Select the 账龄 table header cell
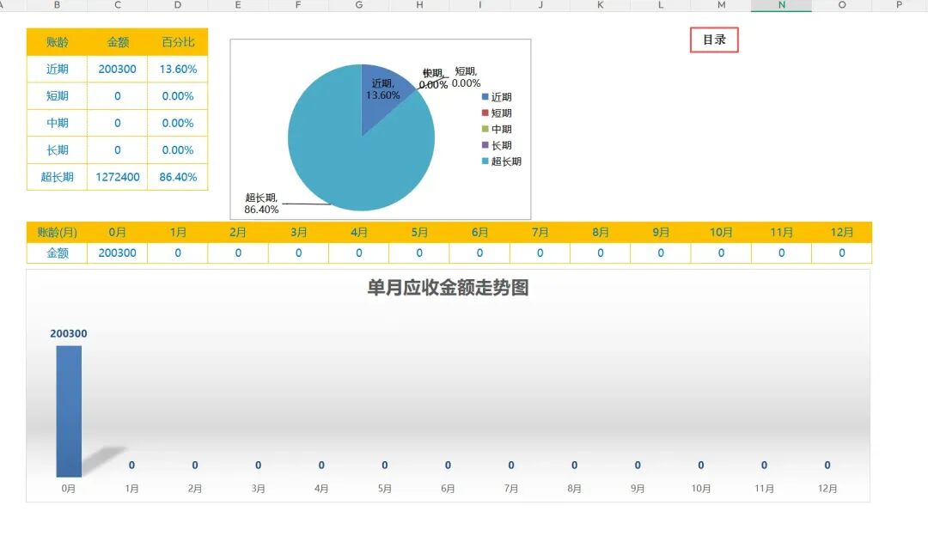Image resolution: width=928 pixels, height=560 pixels. 57,42
